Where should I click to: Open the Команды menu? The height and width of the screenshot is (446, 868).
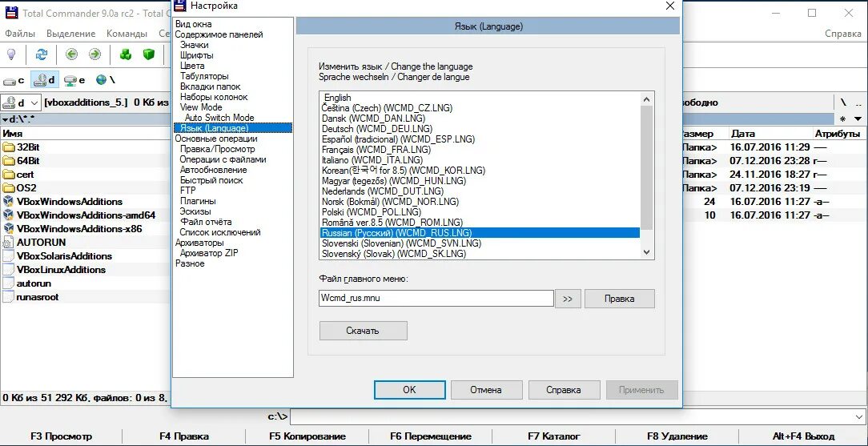point(127,33)
